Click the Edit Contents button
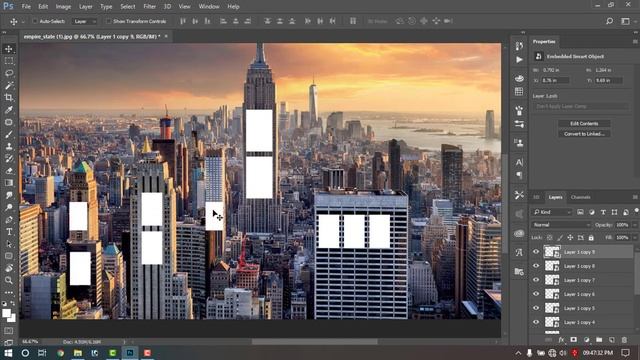This screenshot has height=360, width=640. 584,123
